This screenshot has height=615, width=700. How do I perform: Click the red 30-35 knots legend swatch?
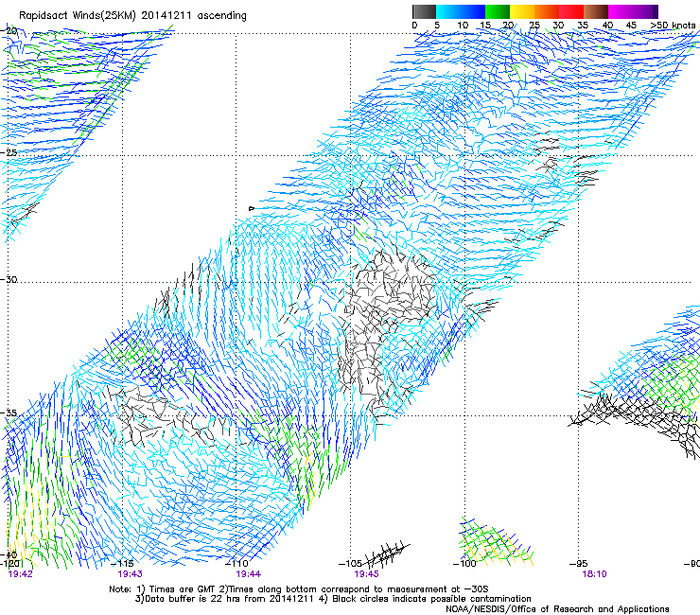tap(571, 11)
